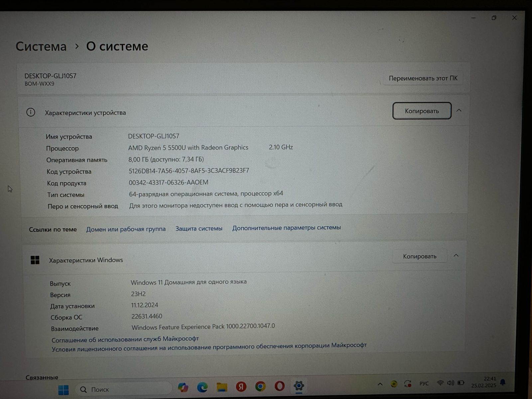The image size is (532, 399).
Task: Go back to Система breadcrumb
Action: 41,47
